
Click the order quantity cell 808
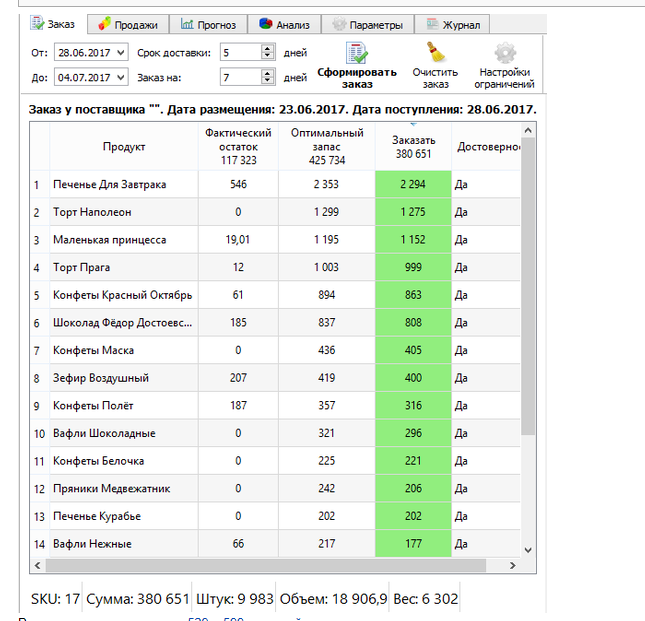coord(413,323)
